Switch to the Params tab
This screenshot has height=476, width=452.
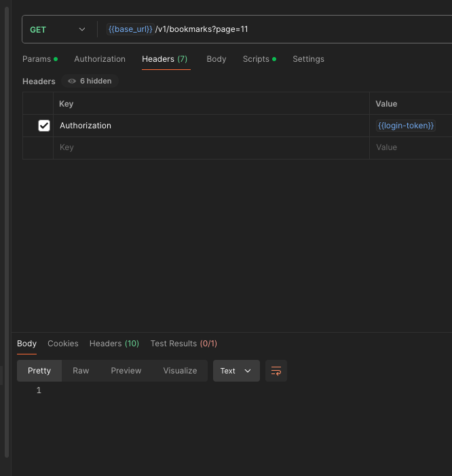click(x=40, y=59)
